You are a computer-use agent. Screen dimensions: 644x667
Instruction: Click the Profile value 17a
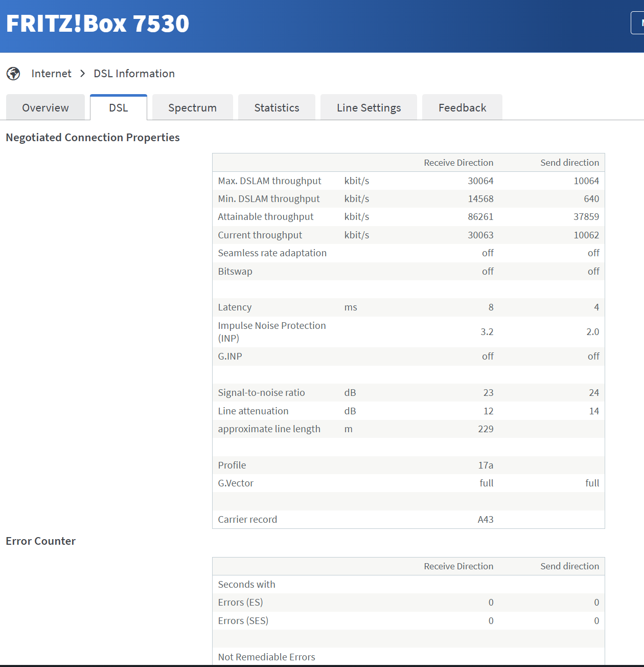[486, 465]
